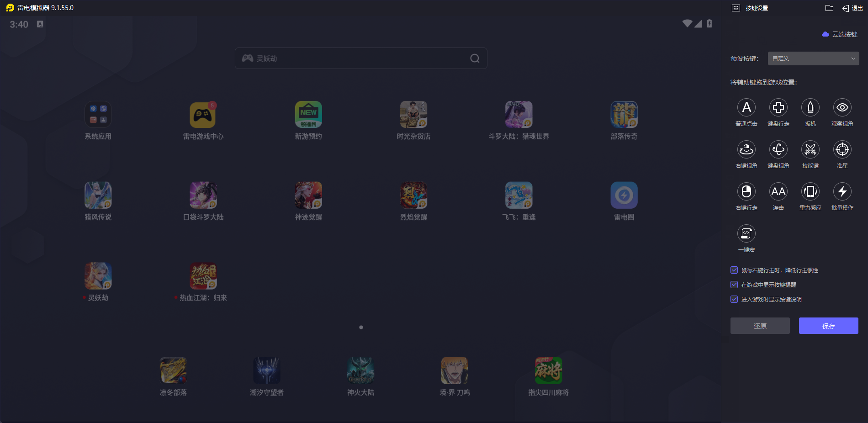Image resolution: width=868 pixels, height=423 pixels.
Task: Select the 键盘行走 keyboard walk D-pad icon
Action: tap(778, 108)
